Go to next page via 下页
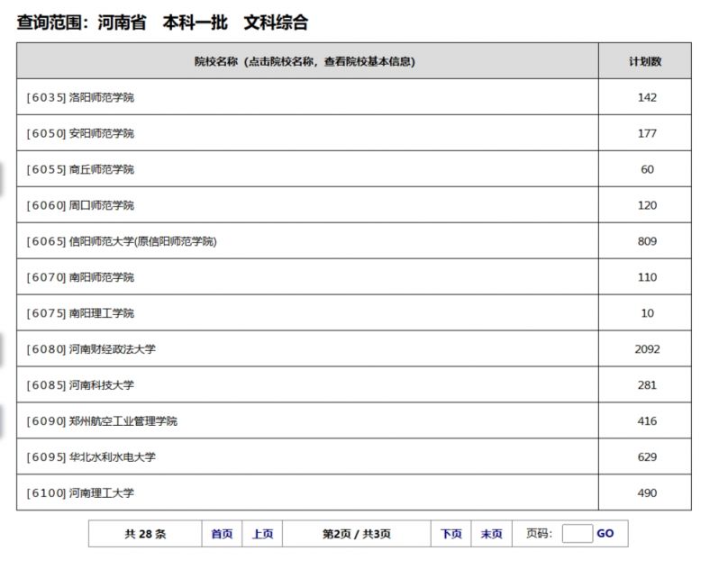728x569 pixels. click(x=451, y=534)
